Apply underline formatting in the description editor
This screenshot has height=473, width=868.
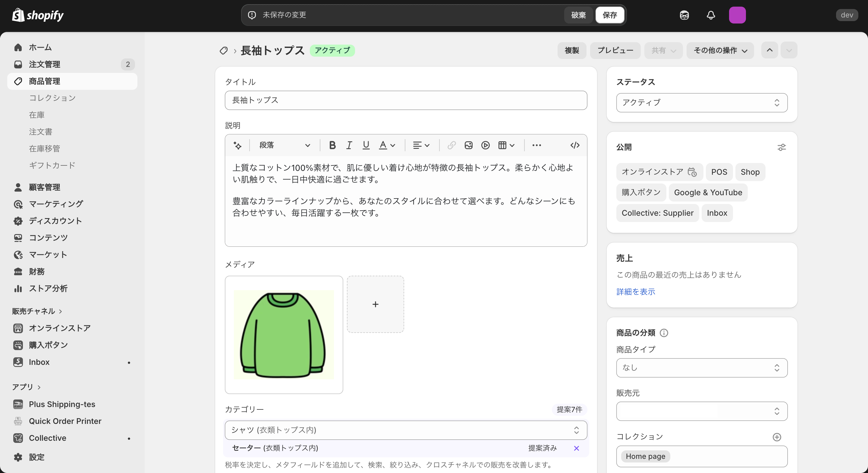coord(366,145)
